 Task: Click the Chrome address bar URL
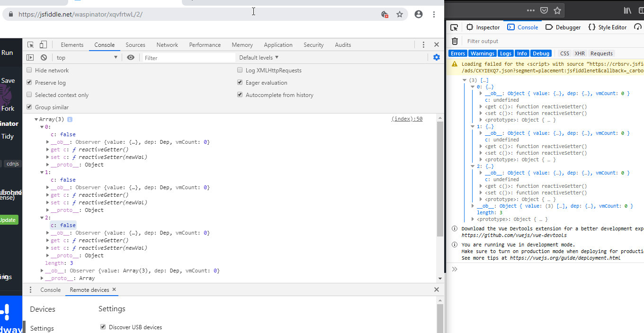(x=80, y=14)
